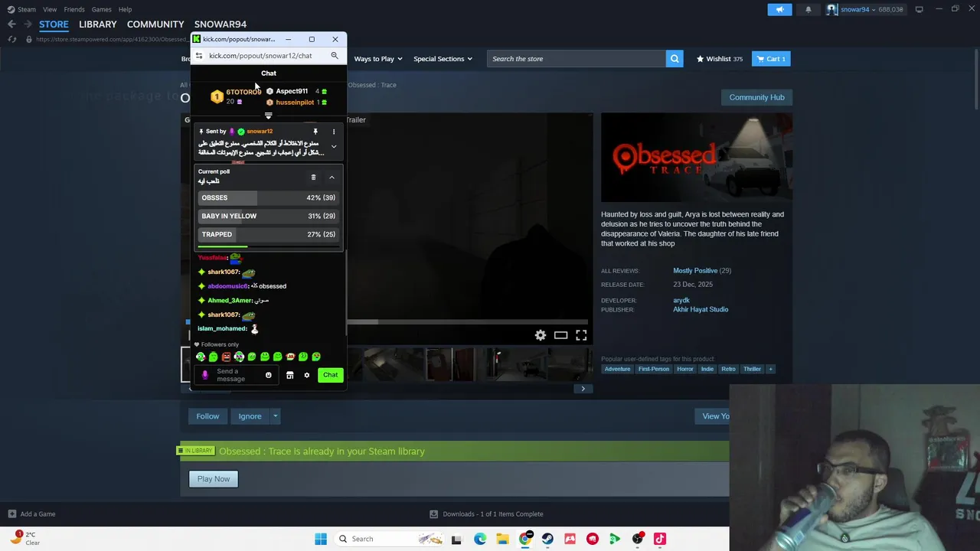980x551 pixels.
Task: Open trailer video settings gear
Action: coord(541,335)
